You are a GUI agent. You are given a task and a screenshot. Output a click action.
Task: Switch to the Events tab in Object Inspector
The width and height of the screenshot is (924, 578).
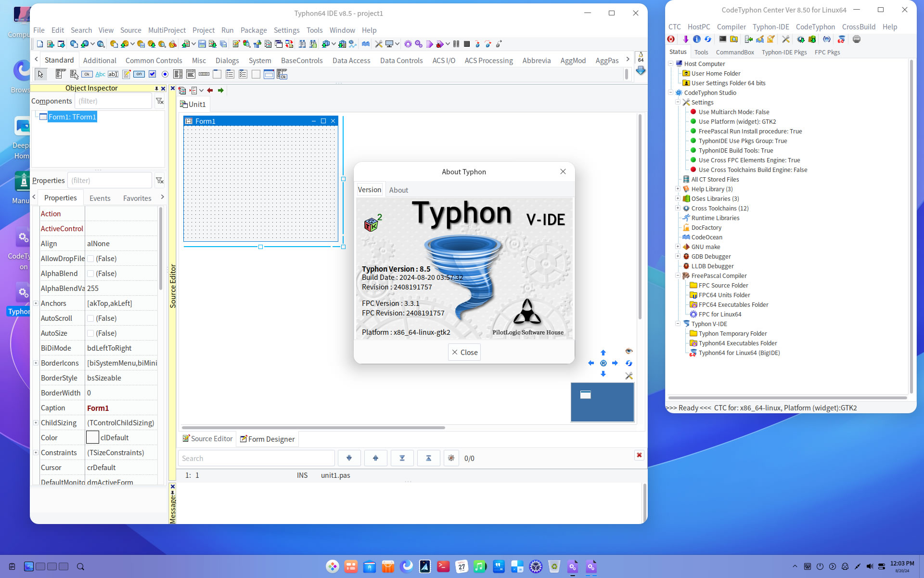(100, 198)
